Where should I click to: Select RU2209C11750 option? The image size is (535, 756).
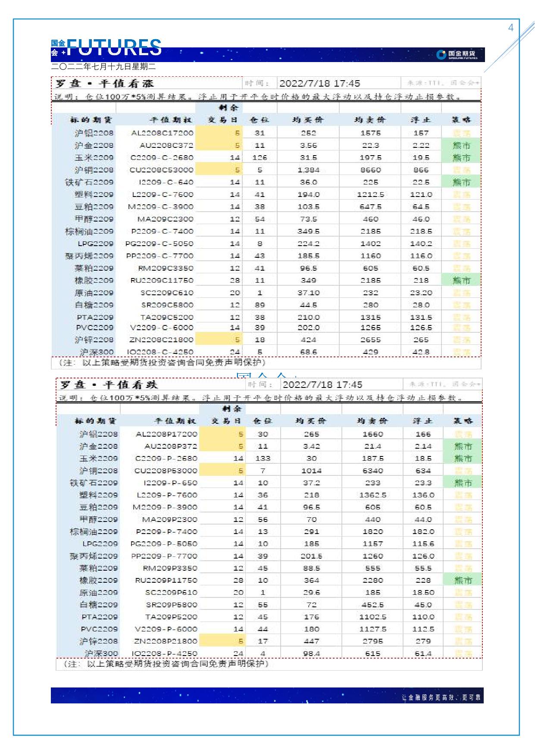[162, 280]
